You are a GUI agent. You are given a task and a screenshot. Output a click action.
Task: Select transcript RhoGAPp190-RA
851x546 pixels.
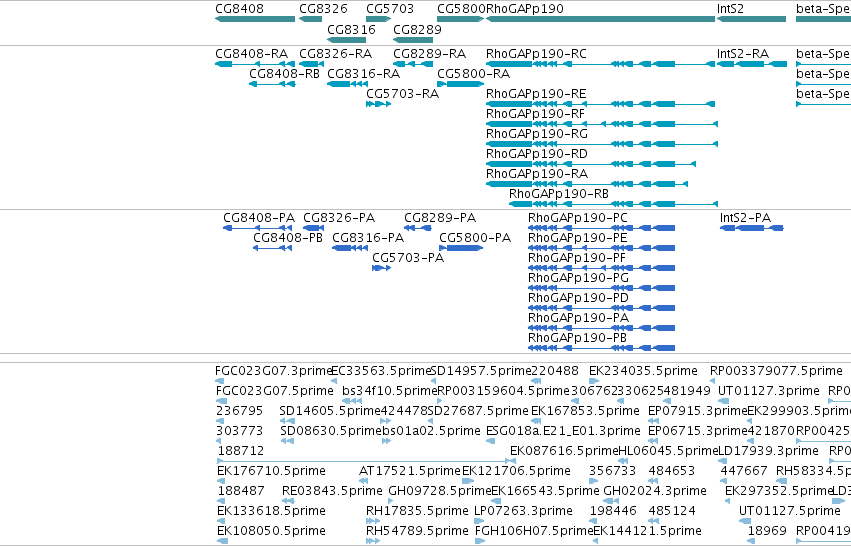click(x=587, y=184)
